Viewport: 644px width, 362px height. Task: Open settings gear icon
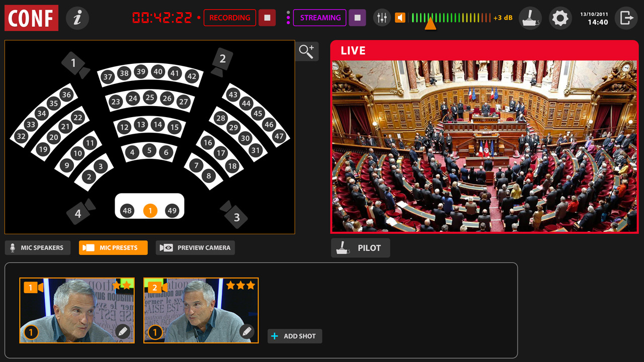[560, 19]
